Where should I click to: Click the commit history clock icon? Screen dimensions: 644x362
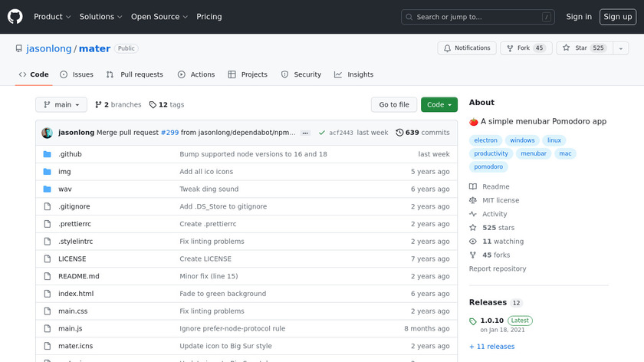click(x=399, y=133)
